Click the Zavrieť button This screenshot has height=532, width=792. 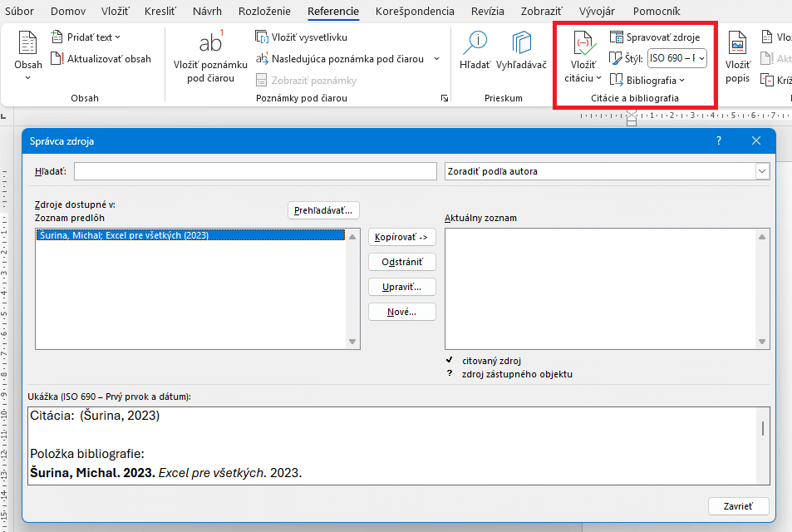coord(739,505)
